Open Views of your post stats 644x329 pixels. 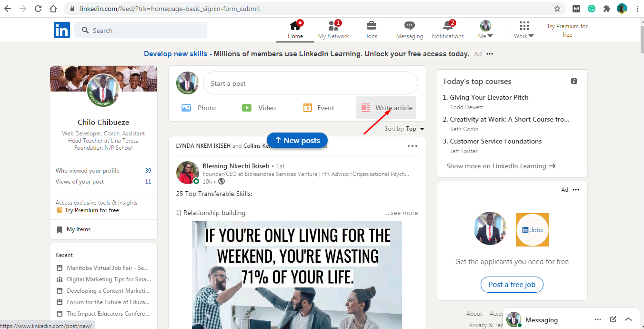[x=103, y=182]
